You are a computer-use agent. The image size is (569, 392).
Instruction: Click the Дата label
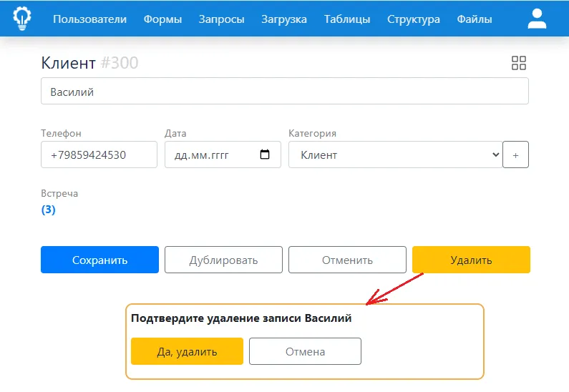175,133
